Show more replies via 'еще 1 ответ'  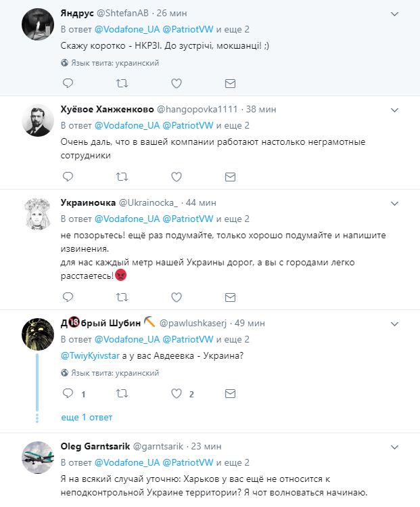87,417
